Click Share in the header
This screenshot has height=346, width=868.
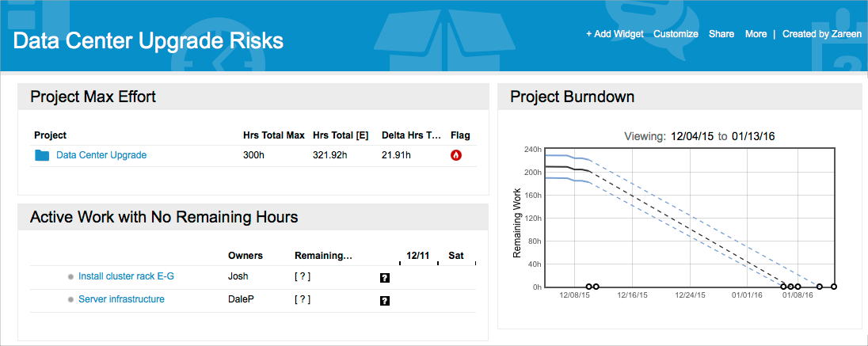[x=721, y=34]
